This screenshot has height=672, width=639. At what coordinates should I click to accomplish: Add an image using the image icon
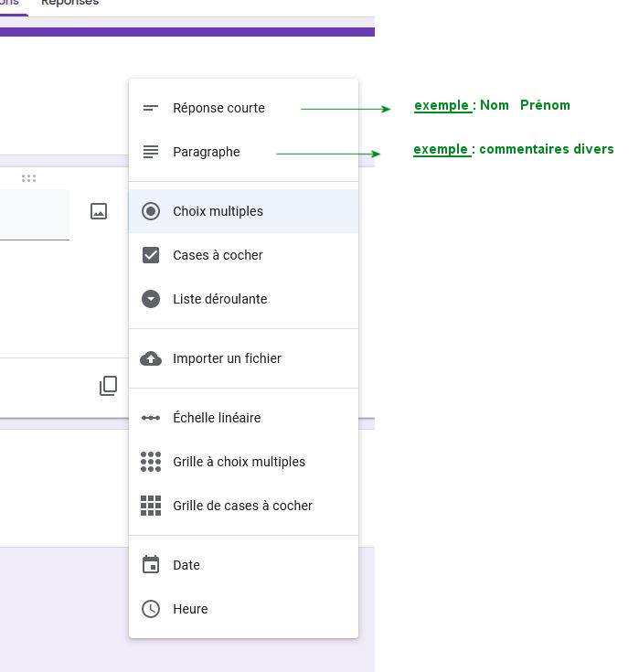99,211
